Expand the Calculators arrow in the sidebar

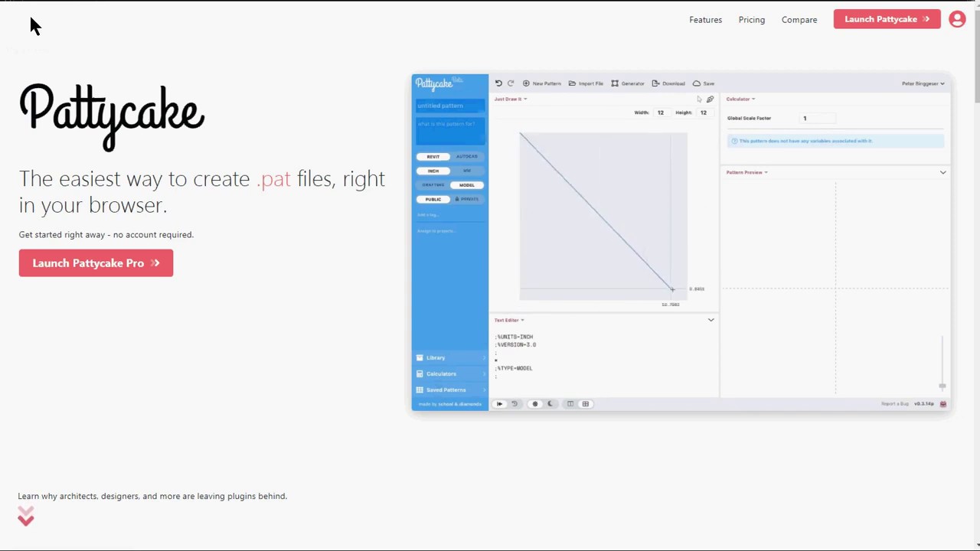coord(484,373)
